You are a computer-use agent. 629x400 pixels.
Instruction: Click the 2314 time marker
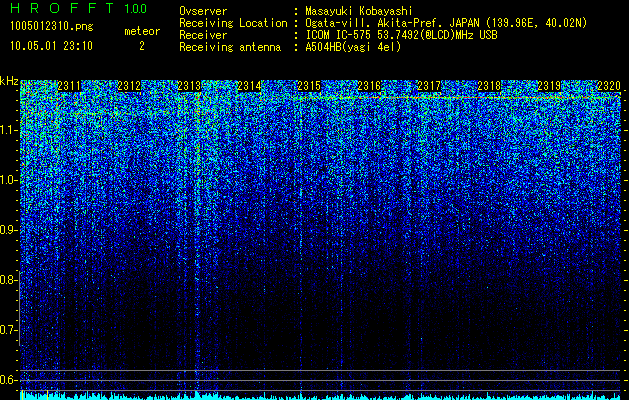249,86
